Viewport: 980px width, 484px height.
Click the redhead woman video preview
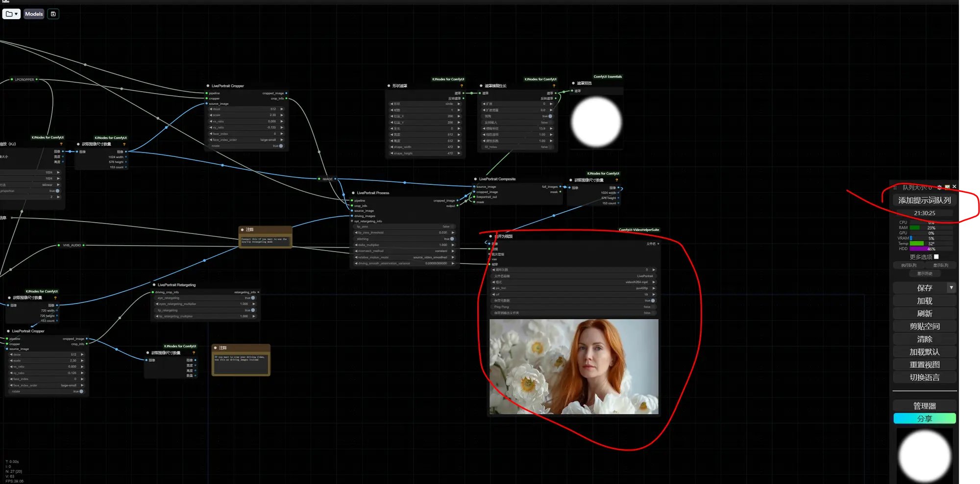[x=574, y=367]
